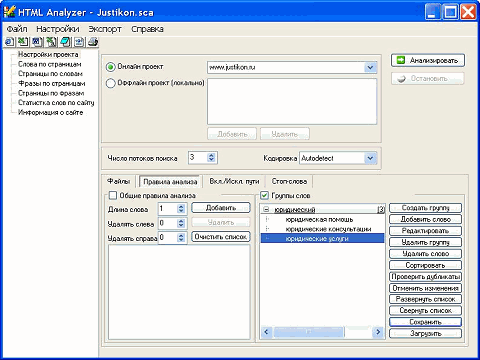Open the Кодировка Autodetect dropdown
The width and height of the screenshot is (480, 360).
(370, 158)
